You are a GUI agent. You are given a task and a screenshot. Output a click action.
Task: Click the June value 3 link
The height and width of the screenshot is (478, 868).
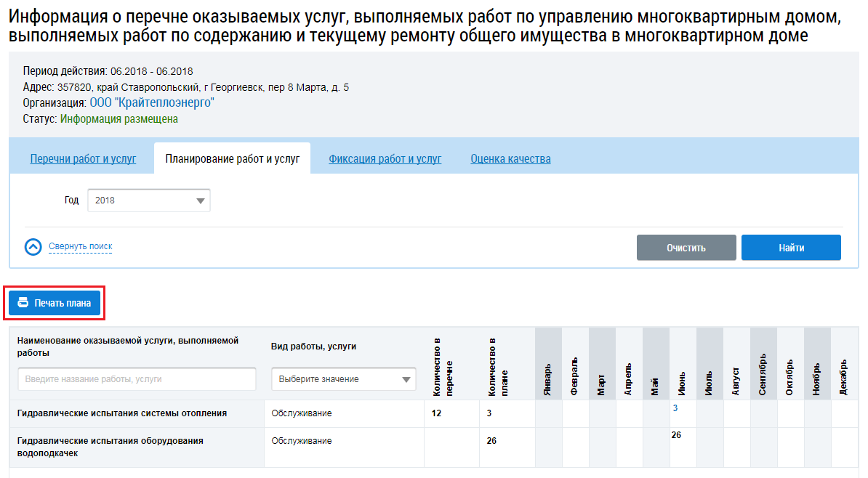(675, 408)
